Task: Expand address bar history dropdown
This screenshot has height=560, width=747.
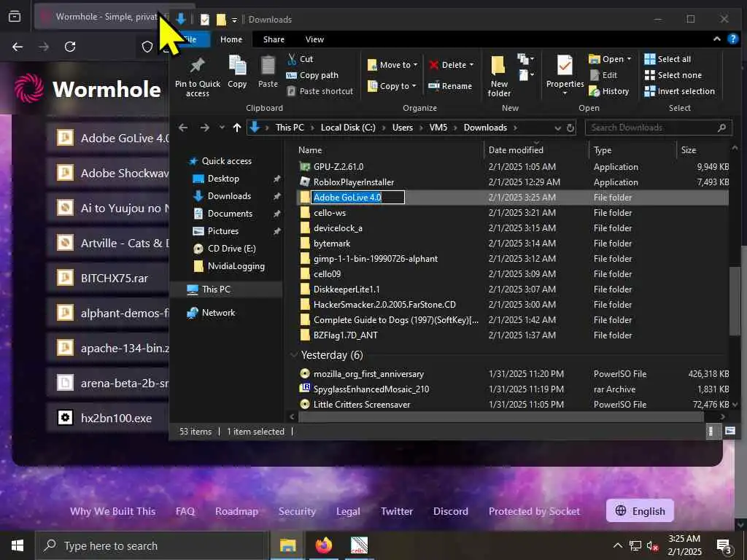Action: coord(558,128)
